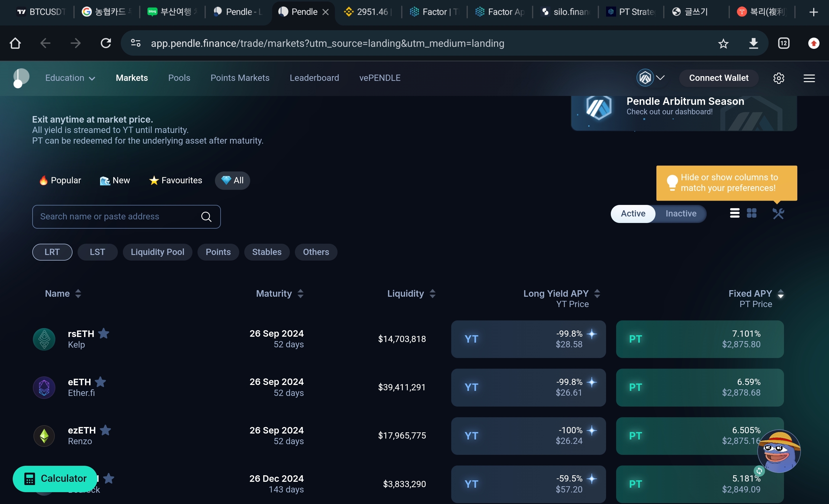Switch to list view layout icon
Viewport: 829px width, 504px height.
point(735,213)
